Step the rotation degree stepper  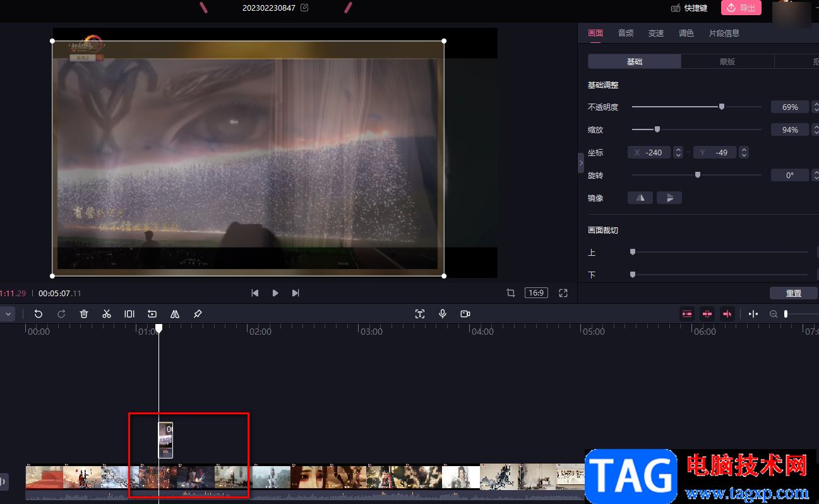[815, 175]
